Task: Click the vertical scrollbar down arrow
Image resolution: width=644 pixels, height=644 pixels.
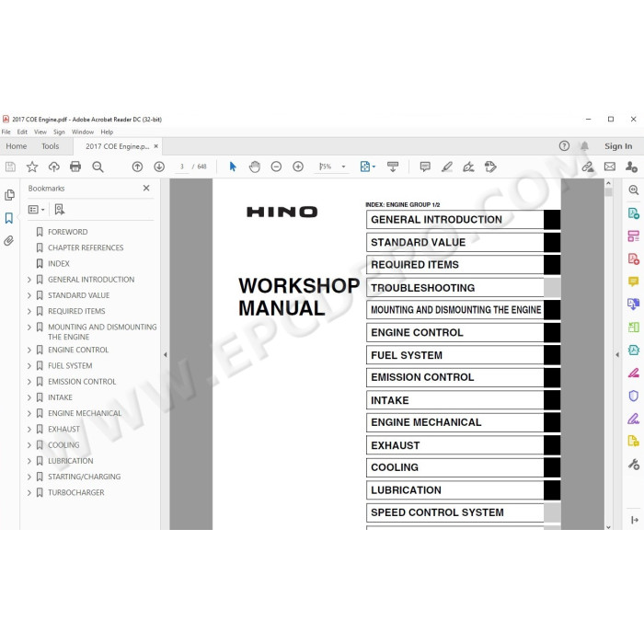Action: click(x=609, y=527)
